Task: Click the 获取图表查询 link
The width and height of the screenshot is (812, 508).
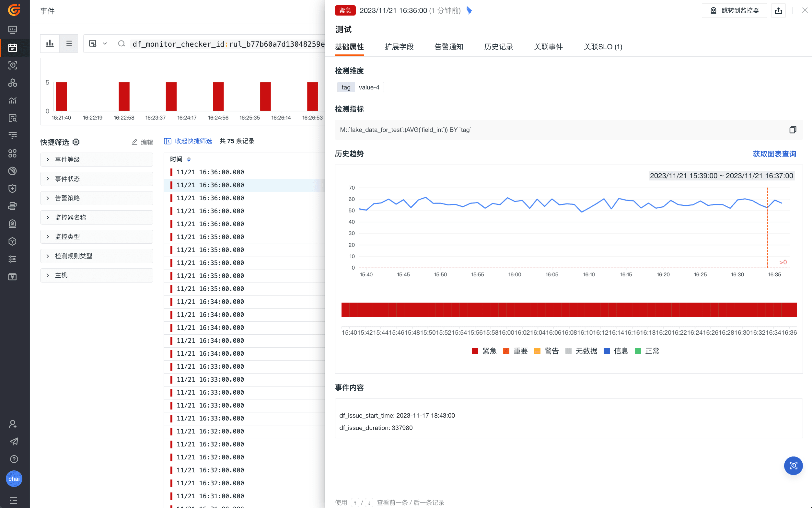Action: (x=774, y=154)
